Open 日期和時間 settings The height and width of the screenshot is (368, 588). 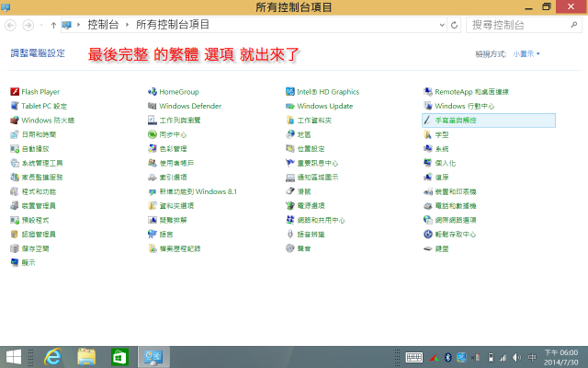point(33,134)
